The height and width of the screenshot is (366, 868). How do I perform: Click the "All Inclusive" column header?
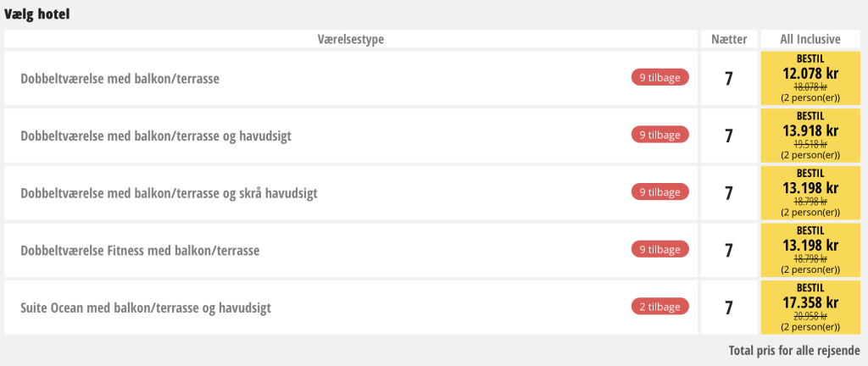click(x=810, y=39)
